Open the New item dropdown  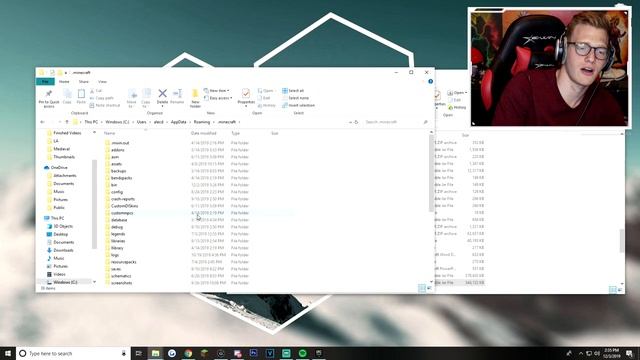coord(216,91)
